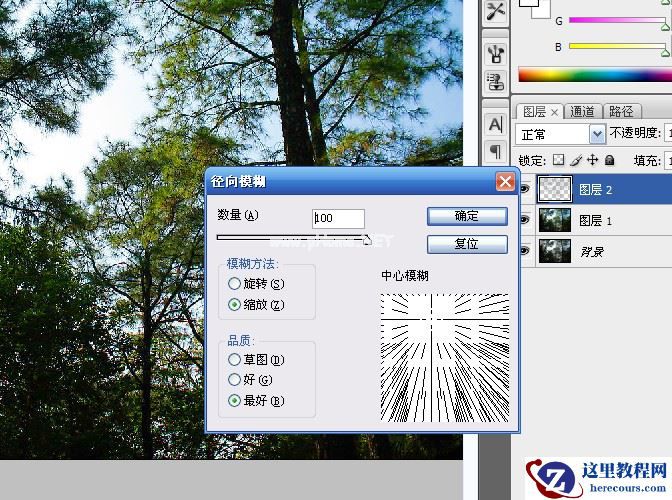Click the 确定 button
672x500 pixels.
(467, 216)
